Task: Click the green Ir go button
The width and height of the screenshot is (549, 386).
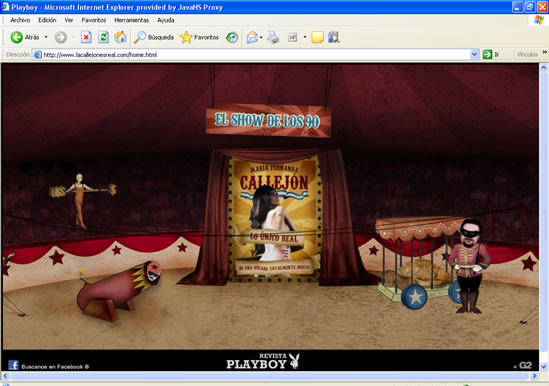Action: pos(491,55)
